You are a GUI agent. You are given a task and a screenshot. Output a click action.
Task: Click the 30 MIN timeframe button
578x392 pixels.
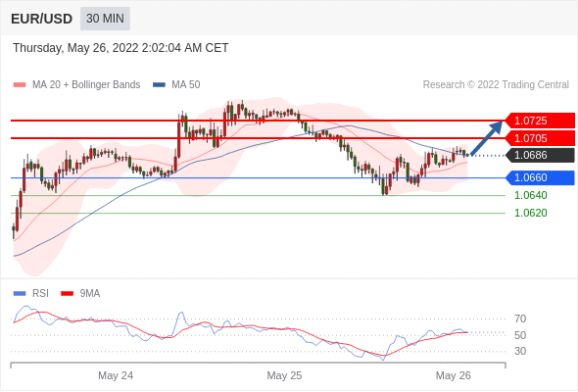[105, 19]
